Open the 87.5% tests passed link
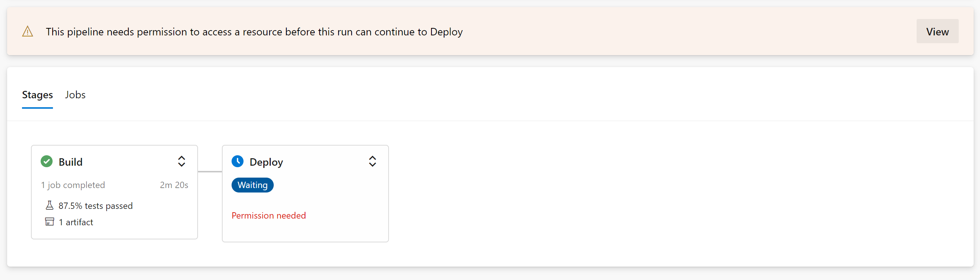980x280 pixels. 95,206
